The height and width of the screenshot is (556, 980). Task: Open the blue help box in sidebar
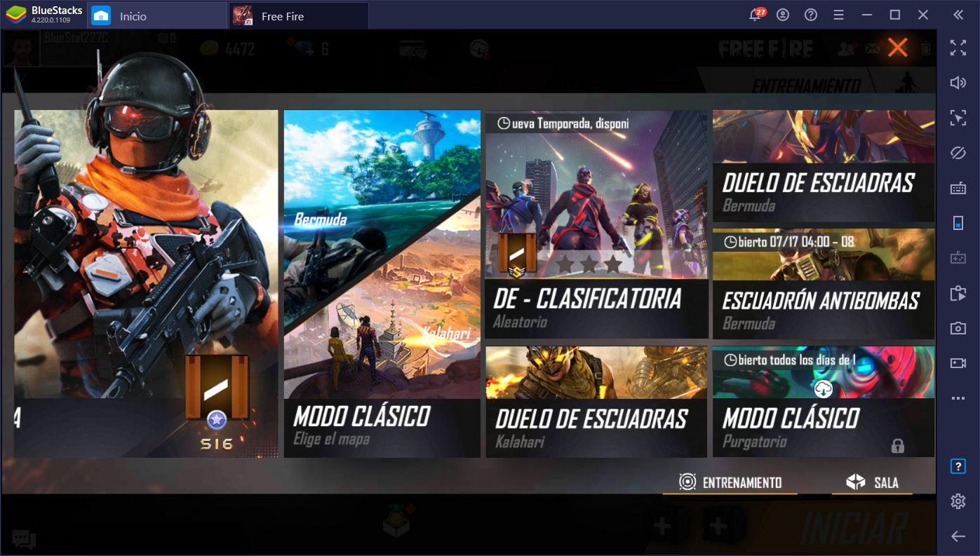click(958, 466)
